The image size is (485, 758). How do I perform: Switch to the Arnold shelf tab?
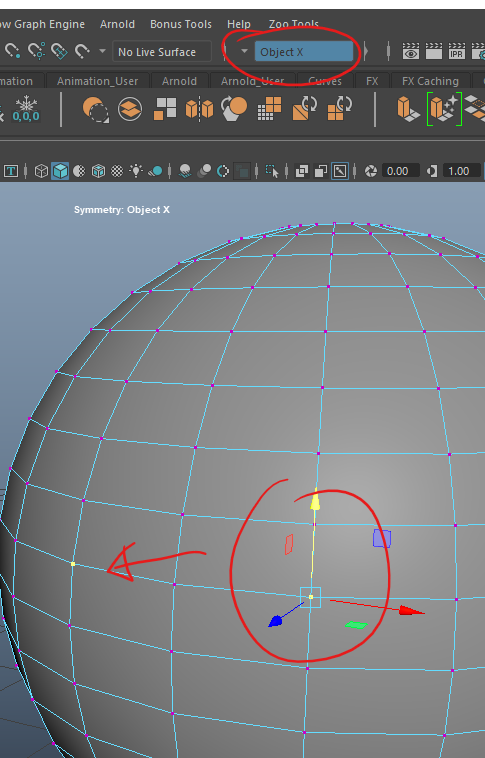tap(179, 81)
